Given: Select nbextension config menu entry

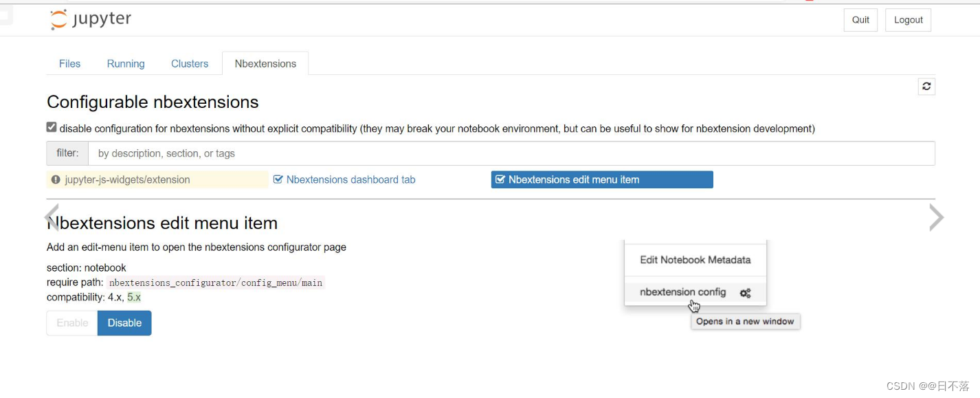Looking at the screenshot, I should point(682,292).
